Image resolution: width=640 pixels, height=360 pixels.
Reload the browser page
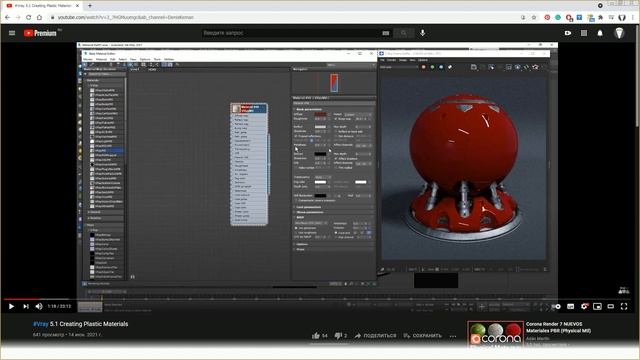tap(29, 17)
